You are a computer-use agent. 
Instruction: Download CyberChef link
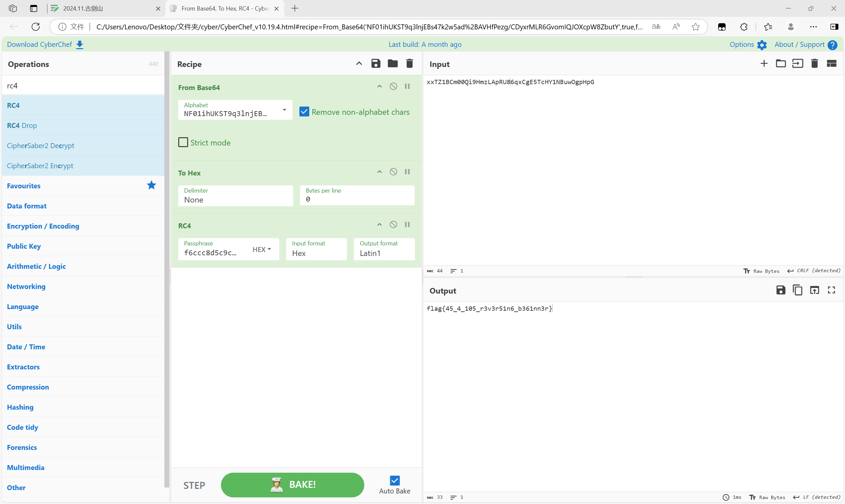tap(45, 45)
